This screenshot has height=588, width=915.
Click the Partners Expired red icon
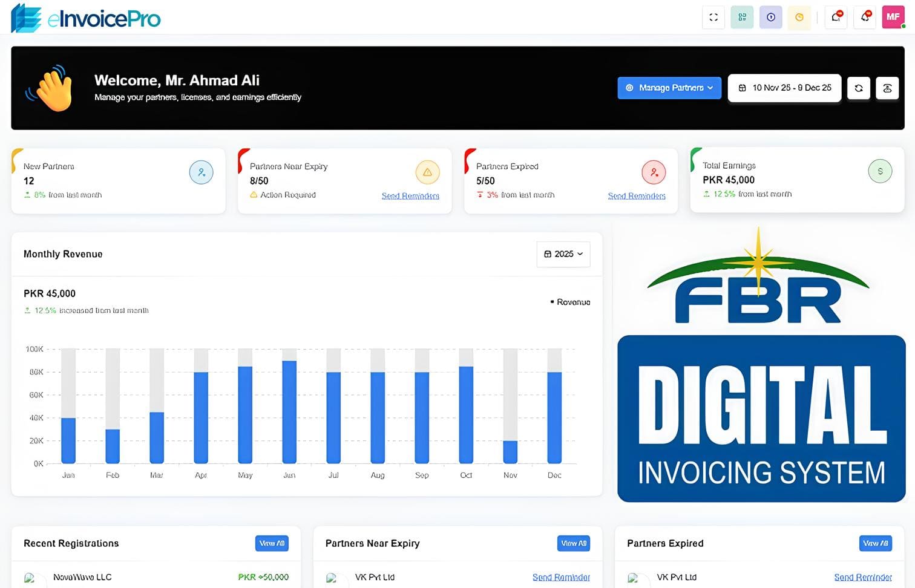click(654, 172)
